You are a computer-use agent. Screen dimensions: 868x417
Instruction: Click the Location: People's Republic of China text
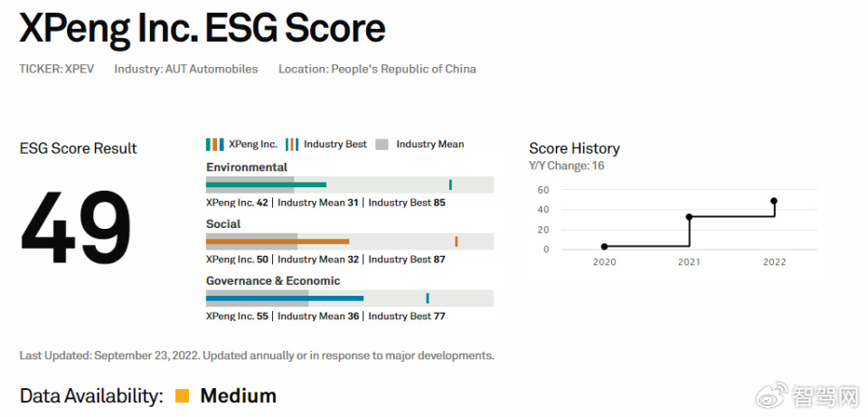click(x=377, y=70)
